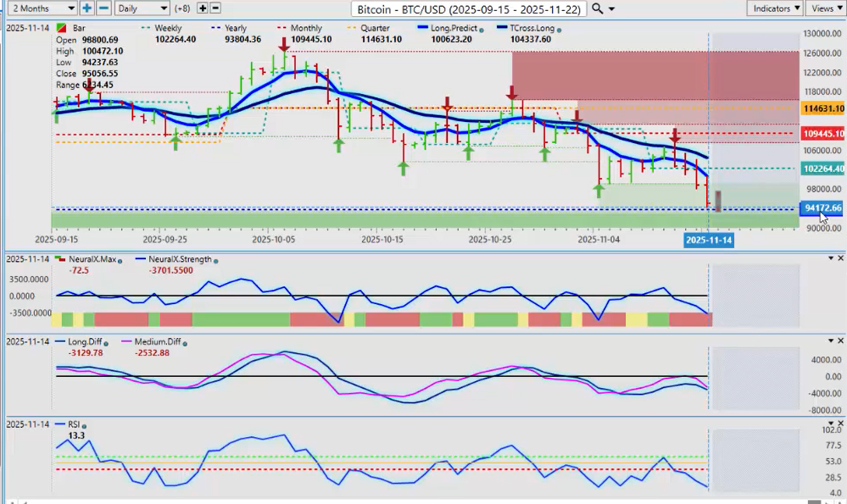Click the blue plus zoom-in button
Image resolution: width=847 pixels, height=504 pixels.
[87, 8]
